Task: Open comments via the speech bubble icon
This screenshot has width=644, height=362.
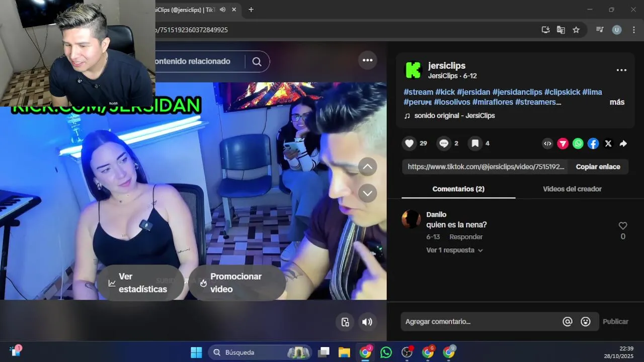Action: [443, 144]
